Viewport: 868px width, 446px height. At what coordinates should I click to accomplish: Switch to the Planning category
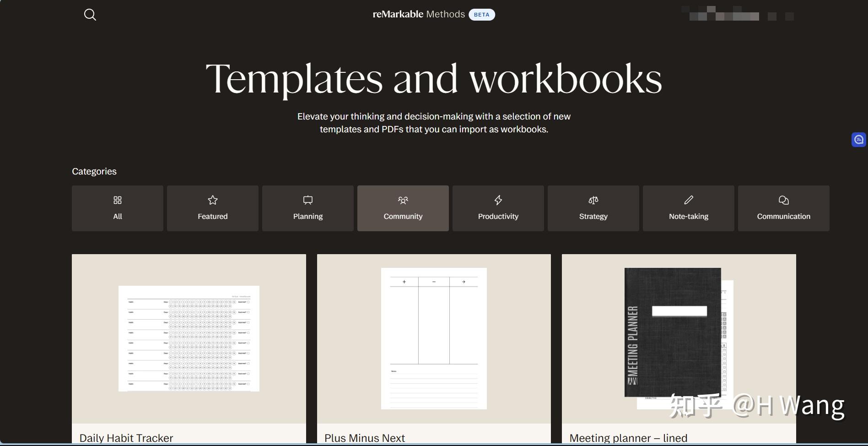pos(308,208)
